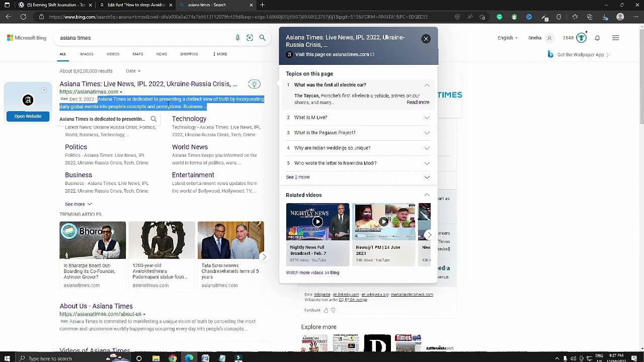Open the Technology sitelink

pyautogui.click(x=189, y=119)
